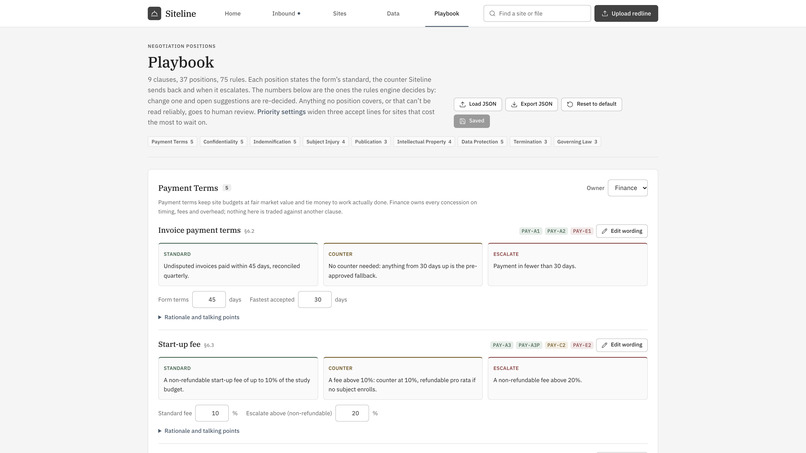Image resolution: width=806 pixels, height=453 pixels.
Task: Select the Playbook tab
Action: 446,13
